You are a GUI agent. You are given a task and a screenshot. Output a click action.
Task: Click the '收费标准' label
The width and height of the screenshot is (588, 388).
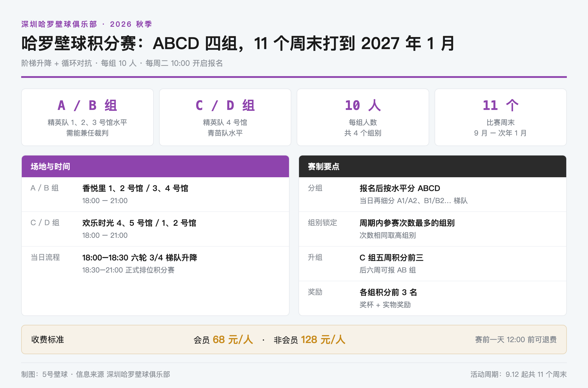point(48,339)
